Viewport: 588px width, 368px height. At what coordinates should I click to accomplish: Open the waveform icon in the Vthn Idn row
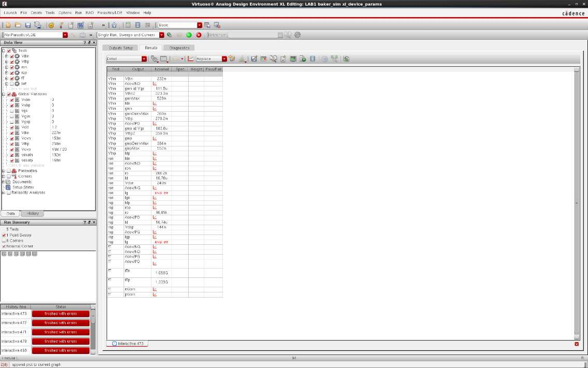tap(155, 104)
